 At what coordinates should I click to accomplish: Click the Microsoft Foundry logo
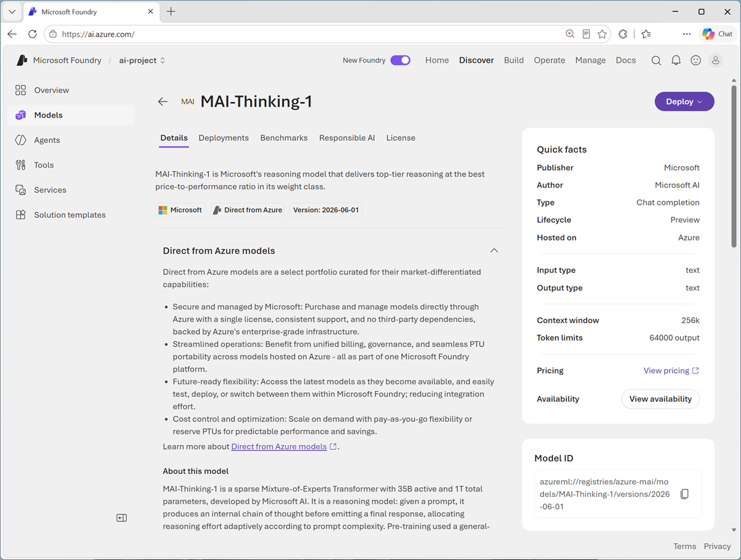(x=22, y=61)
